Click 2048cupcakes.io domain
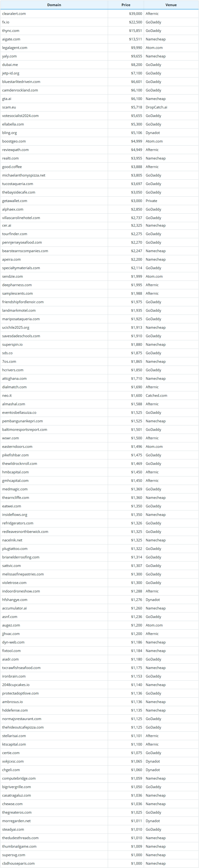 tap(16, 685)
